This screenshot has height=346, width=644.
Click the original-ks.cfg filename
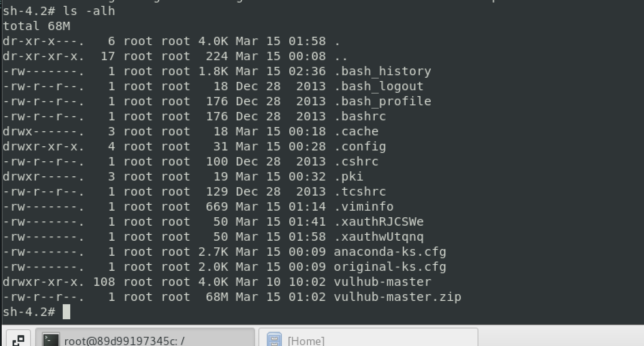click(x=390, y=267)
